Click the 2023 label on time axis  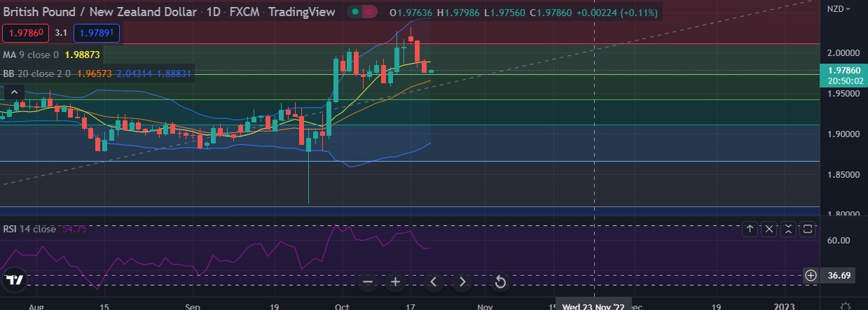(x=785, y=307)
